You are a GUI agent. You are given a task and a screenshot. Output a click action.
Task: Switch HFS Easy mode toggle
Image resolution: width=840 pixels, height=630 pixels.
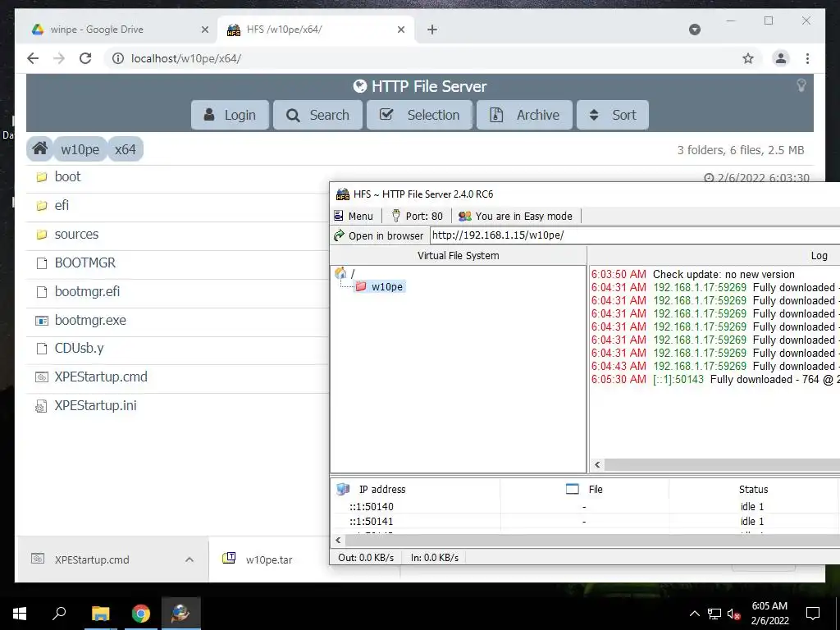coord(516,216)
